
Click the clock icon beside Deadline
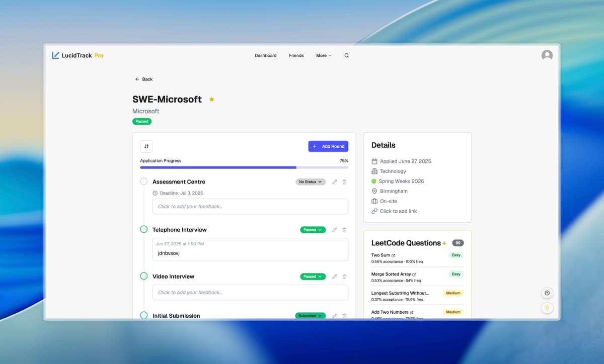pyautogui.click(x=155, y=193)
